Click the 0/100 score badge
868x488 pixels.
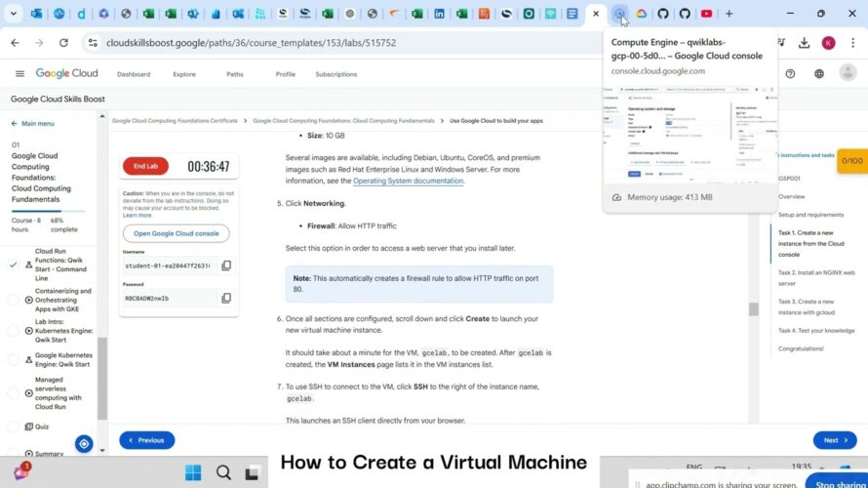point(852,161)
